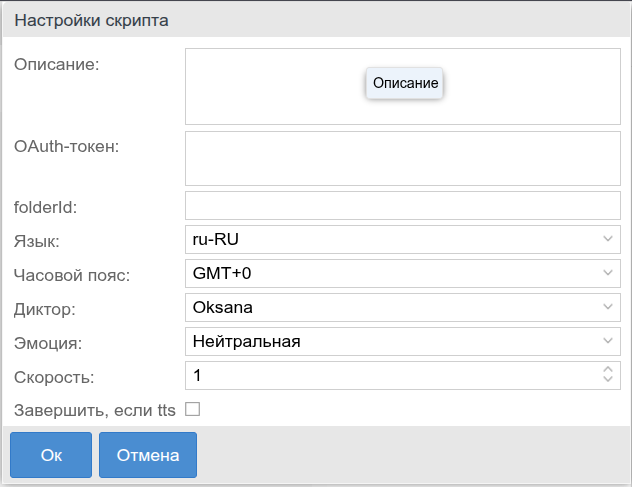Click the Отмена button
This screenshot has width=632, height=487.
tap(148, 455)
